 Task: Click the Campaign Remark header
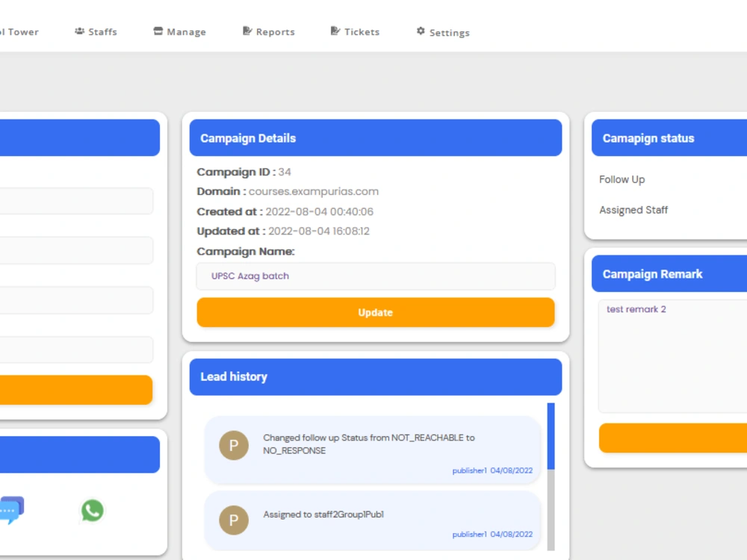point(669,274)
